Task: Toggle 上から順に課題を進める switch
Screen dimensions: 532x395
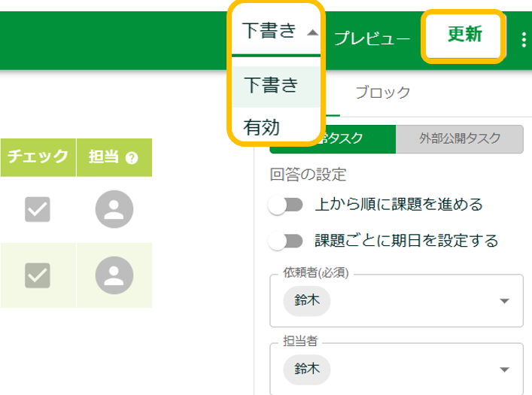Action: tap(286, 205)
